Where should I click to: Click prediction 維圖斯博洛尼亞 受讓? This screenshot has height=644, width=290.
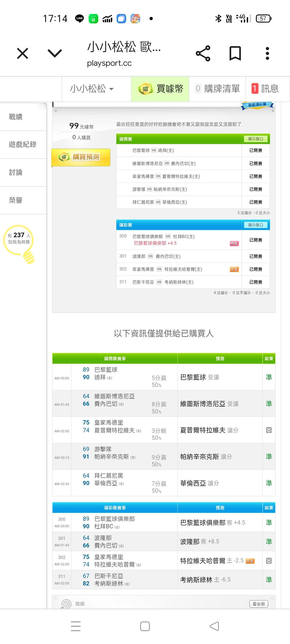click(209, 404)
